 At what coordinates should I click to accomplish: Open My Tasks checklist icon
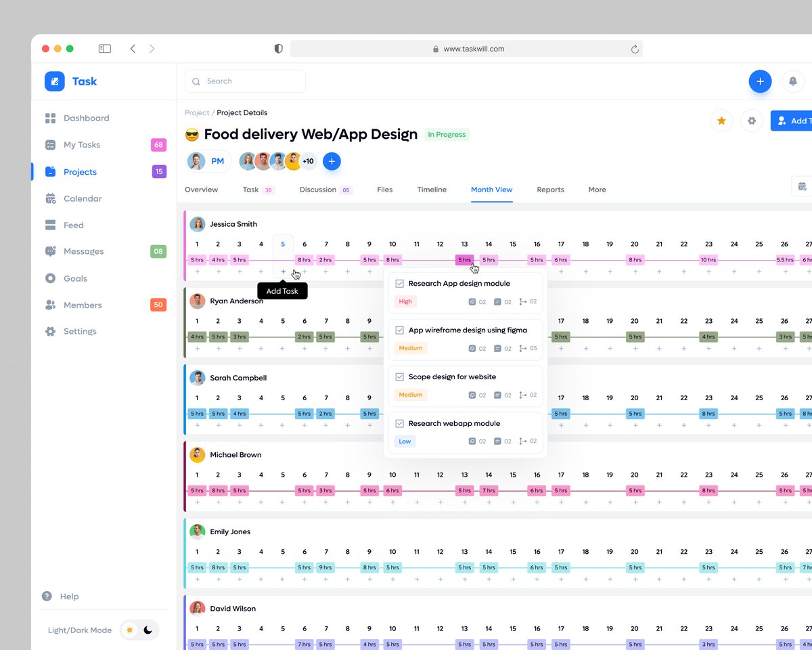(x=50, y=145)
